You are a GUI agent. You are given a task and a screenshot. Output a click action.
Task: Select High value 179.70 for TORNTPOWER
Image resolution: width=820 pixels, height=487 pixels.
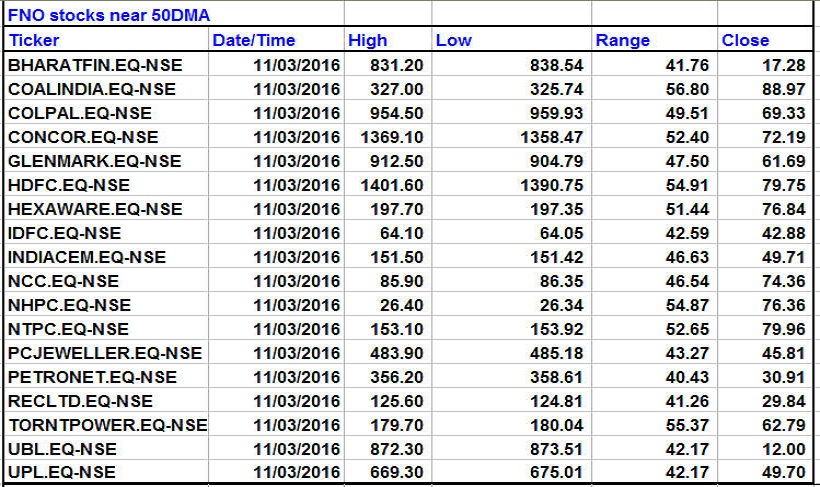[397, 425]
